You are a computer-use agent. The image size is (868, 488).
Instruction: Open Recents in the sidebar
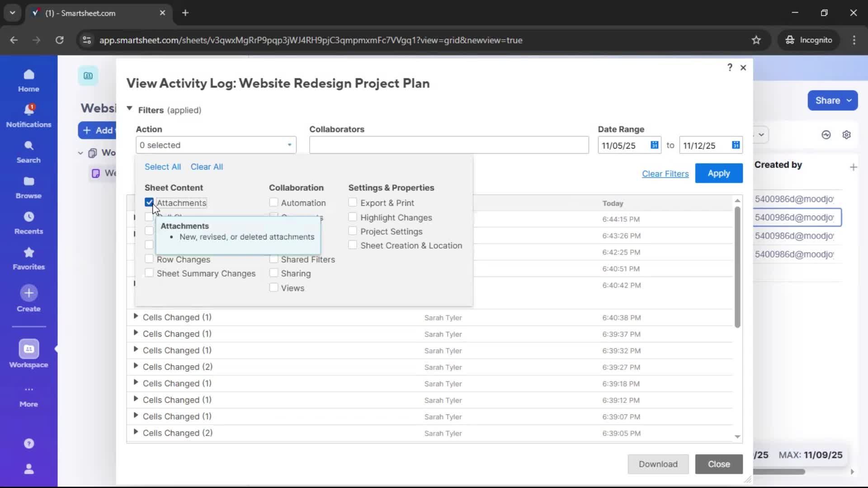(x=28, y=222)
